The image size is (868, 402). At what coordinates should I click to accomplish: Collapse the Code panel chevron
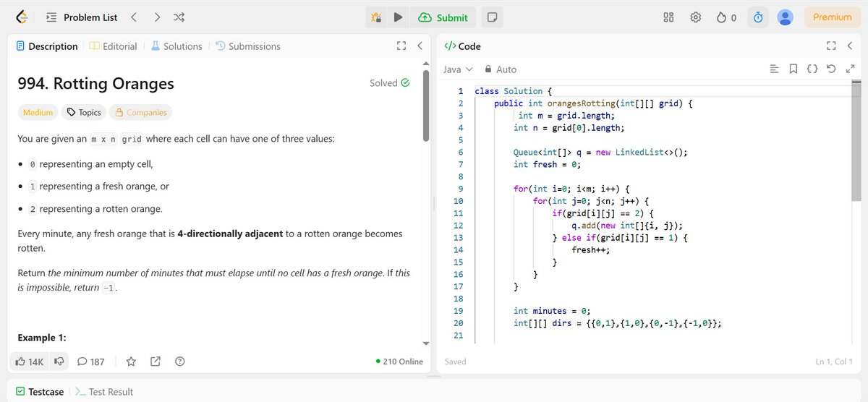(x=849, y=46)
